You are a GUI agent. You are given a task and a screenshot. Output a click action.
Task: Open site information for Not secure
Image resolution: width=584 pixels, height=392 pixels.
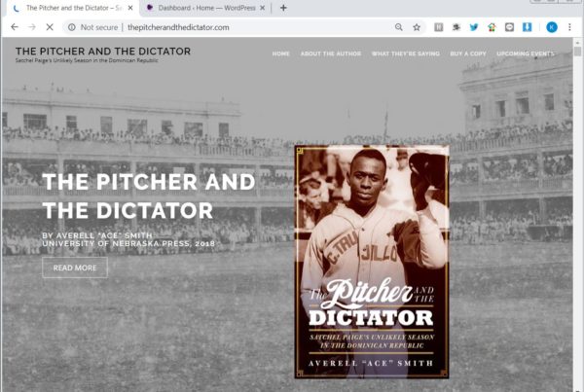(93, 27)
